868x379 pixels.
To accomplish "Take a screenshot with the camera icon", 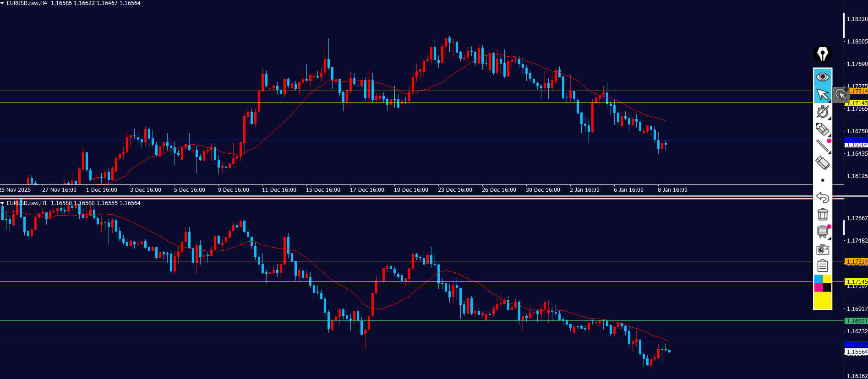I will pos(823,249).
